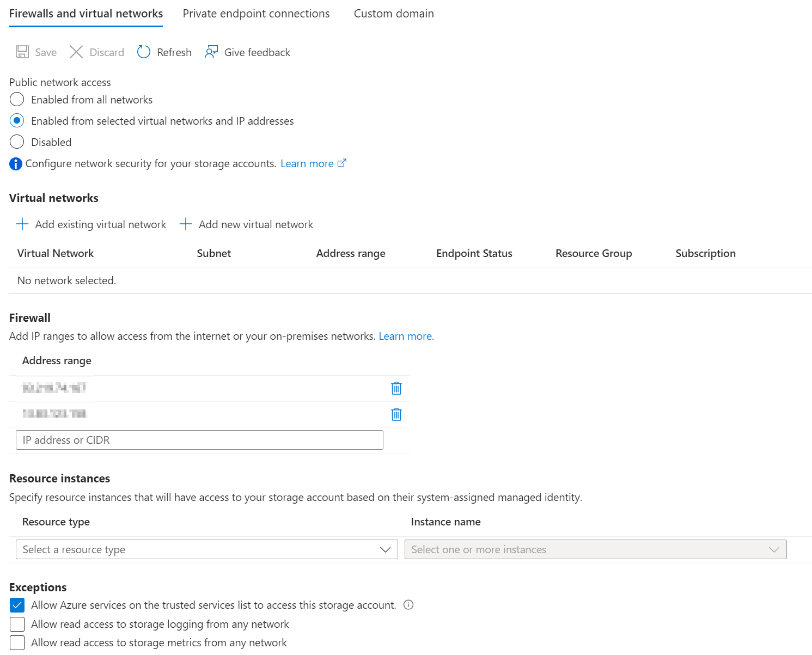Viewport: 812px width, 655px height.
Task: Click the trusted services info icon
Action: 408,605
